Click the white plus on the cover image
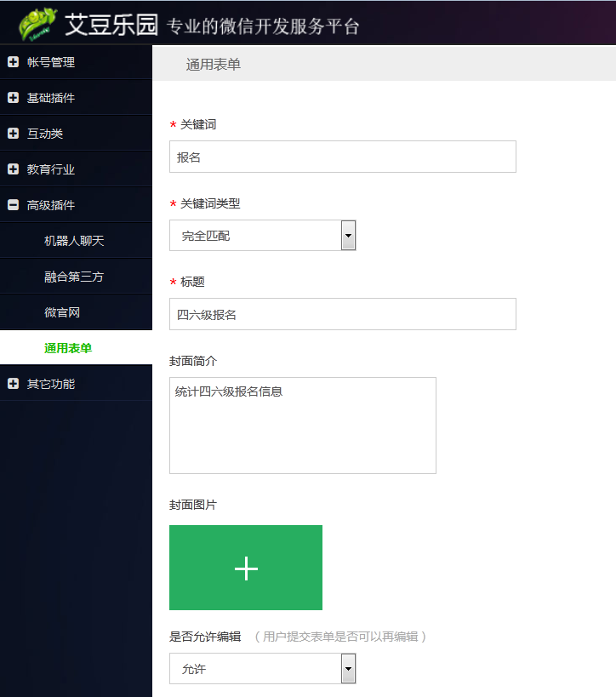The height and width of the screenshot is (697, 616). click(x=246, y=568)
